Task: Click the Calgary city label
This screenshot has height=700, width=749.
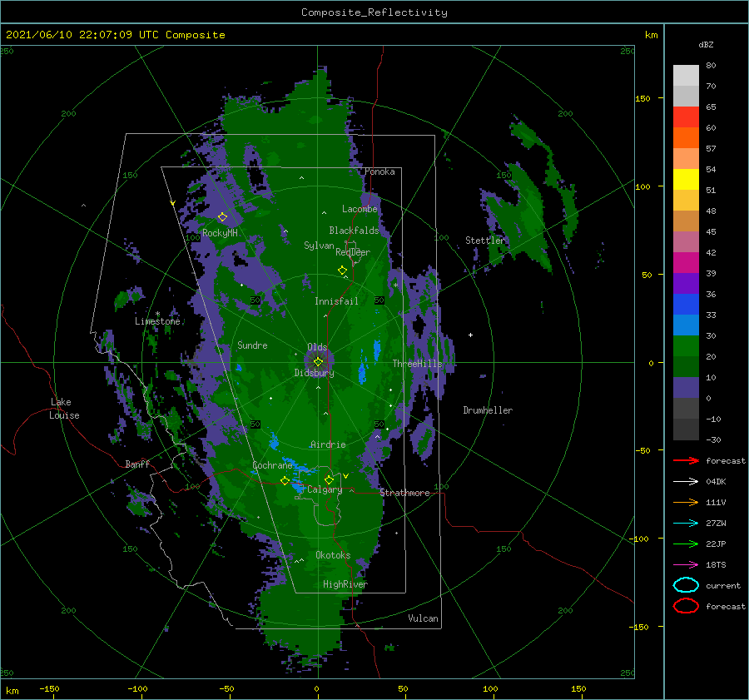Action: tap(325, 489)
